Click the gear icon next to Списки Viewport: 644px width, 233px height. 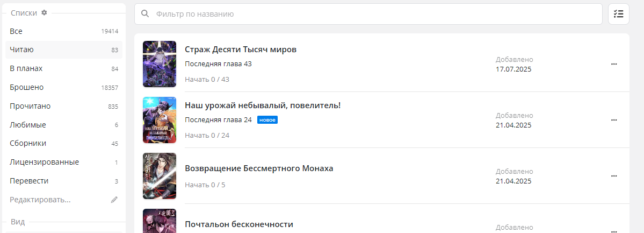coord(45,13)
